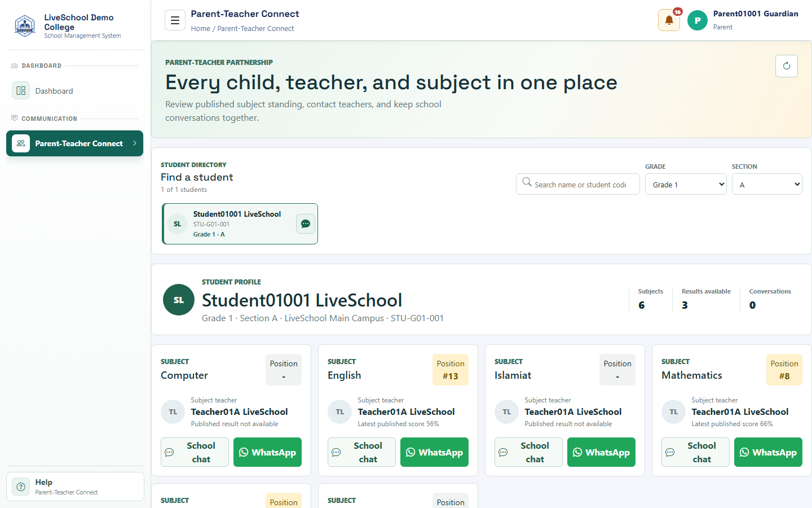Click the 'Latest published score 56%' text
Screen dimensions: 812x508
398,424
